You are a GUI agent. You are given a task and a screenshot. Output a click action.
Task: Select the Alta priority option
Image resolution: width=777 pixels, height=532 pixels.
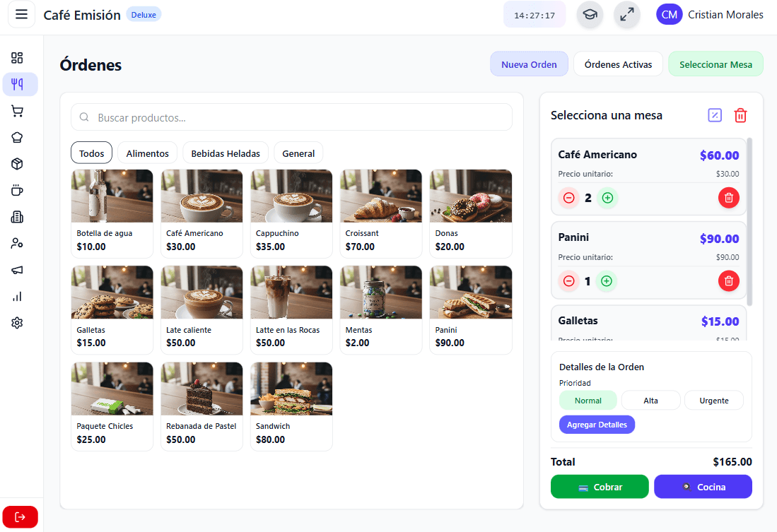[650, 400]
